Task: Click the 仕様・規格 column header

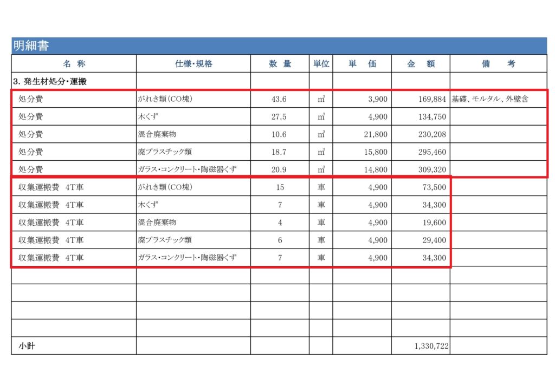Action: 192,63
